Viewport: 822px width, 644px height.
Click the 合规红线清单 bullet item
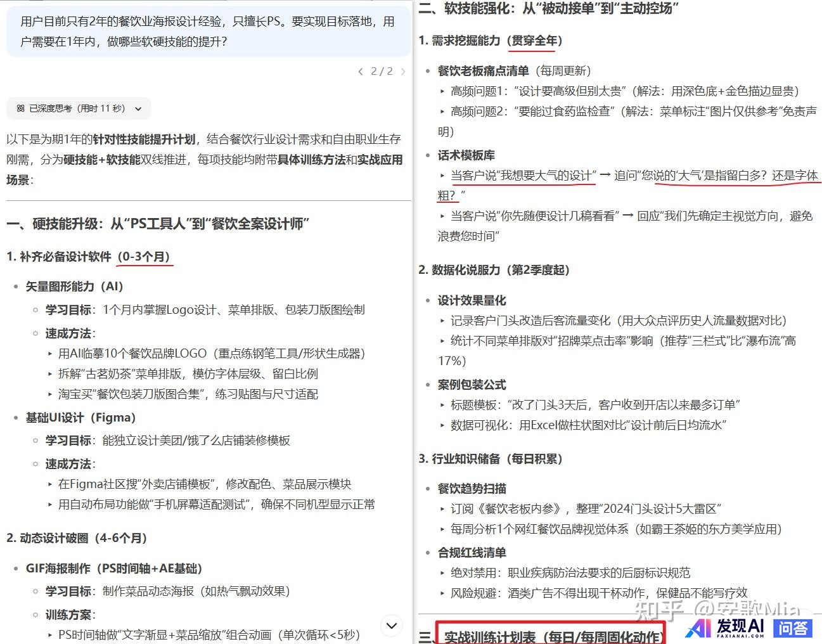click(472, 553)
